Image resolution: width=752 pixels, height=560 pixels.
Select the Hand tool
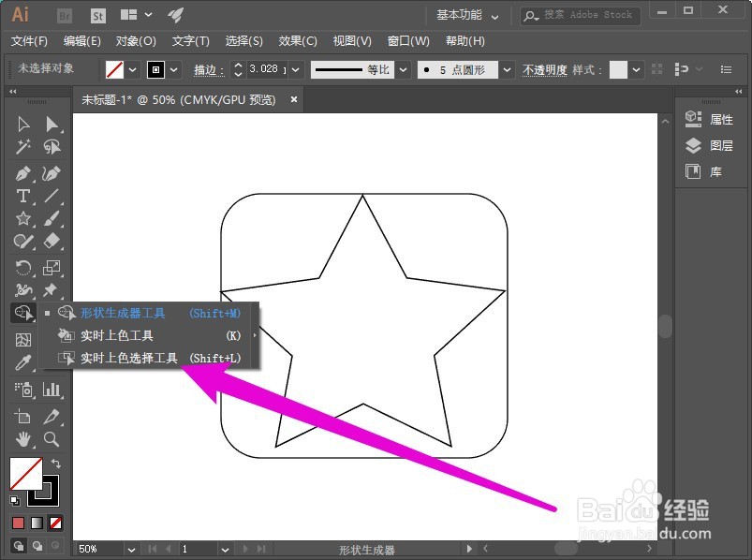click(x=23, y=438)
